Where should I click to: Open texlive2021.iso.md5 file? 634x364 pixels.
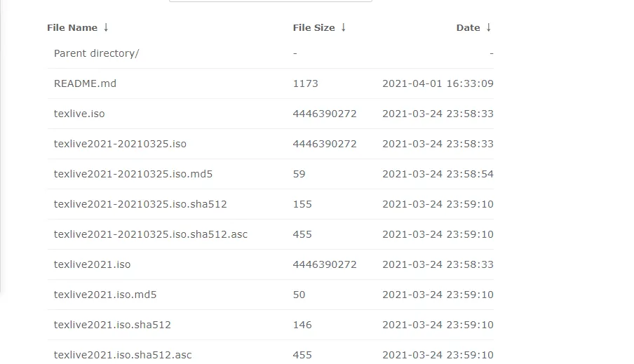[x=105, y=295]
